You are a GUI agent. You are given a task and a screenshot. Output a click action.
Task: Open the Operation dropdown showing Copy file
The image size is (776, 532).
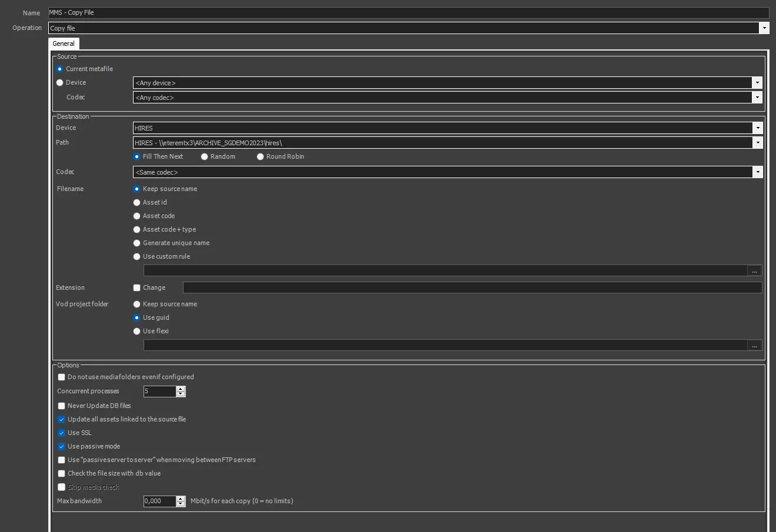click(x=764, y=28)
